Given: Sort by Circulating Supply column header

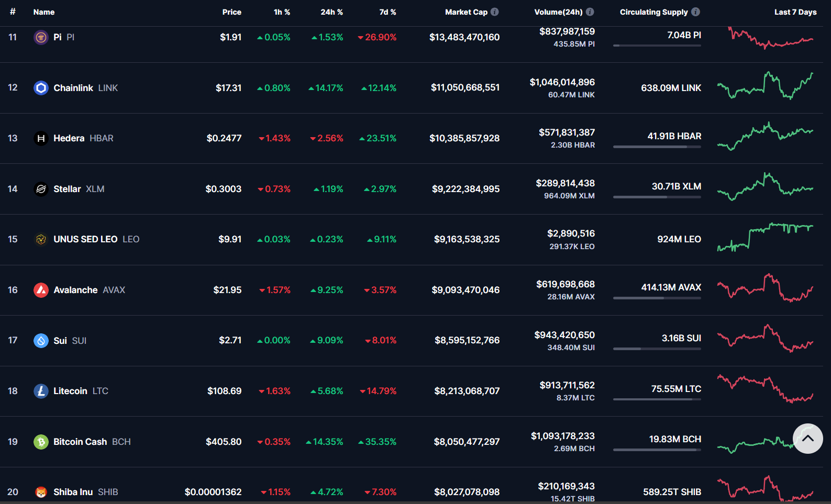Looking at the screenshot, I should click(x=654, y=12).
